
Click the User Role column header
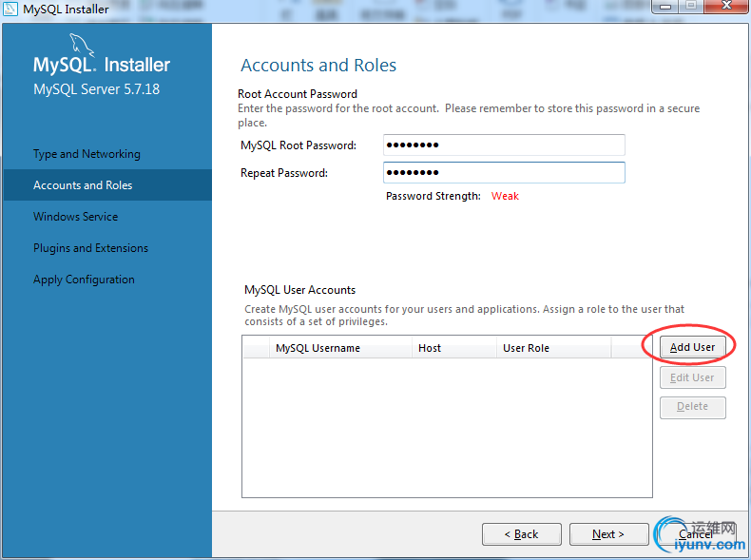[x=553, y=348]
